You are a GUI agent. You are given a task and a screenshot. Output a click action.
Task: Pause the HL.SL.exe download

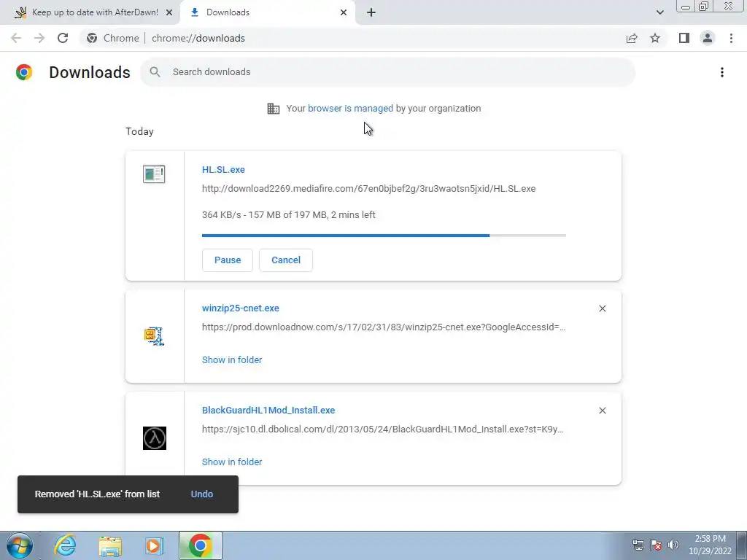click(228, 260)
